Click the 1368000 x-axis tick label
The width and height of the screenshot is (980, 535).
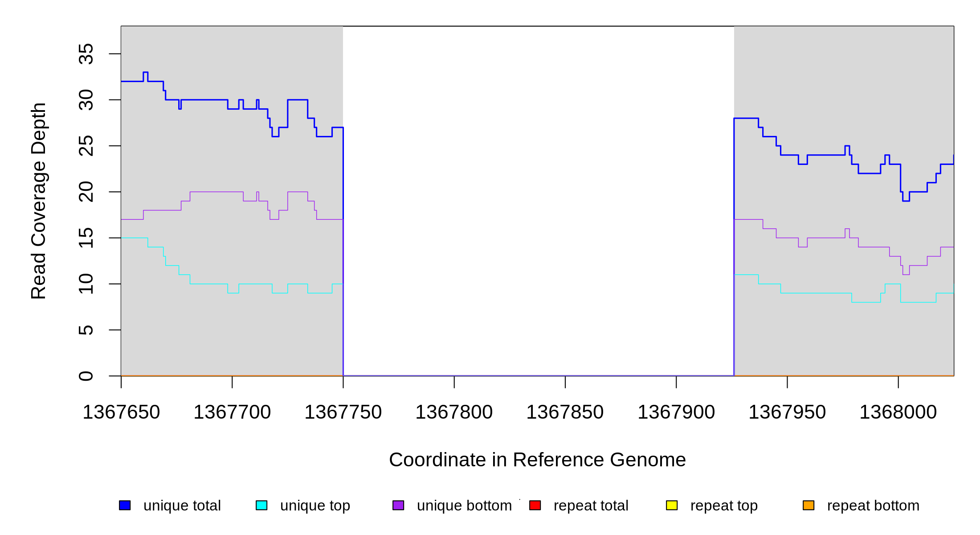point(898,412)
